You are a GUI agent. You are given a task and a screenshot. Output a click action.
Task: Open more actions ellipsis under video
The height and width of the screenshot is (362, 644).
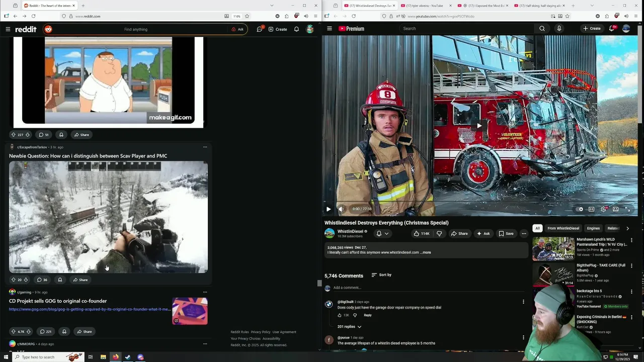pyautogui.click(x=524, y=233)
